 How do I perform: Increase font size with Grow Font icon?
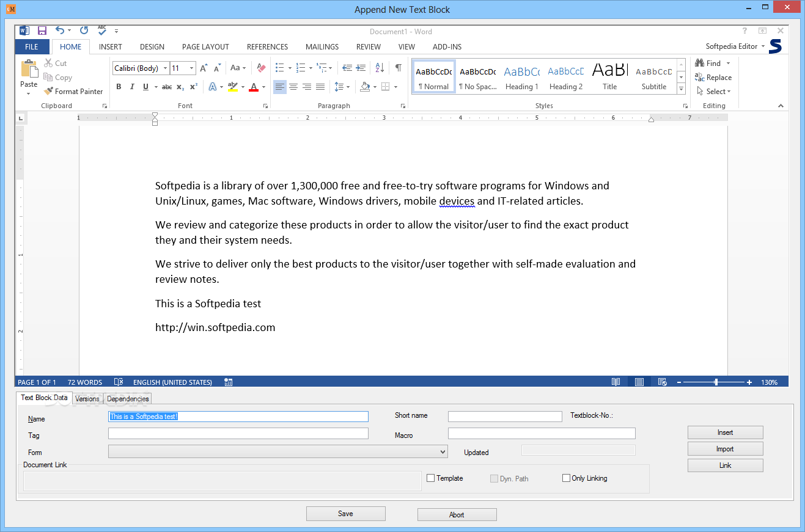204,68
